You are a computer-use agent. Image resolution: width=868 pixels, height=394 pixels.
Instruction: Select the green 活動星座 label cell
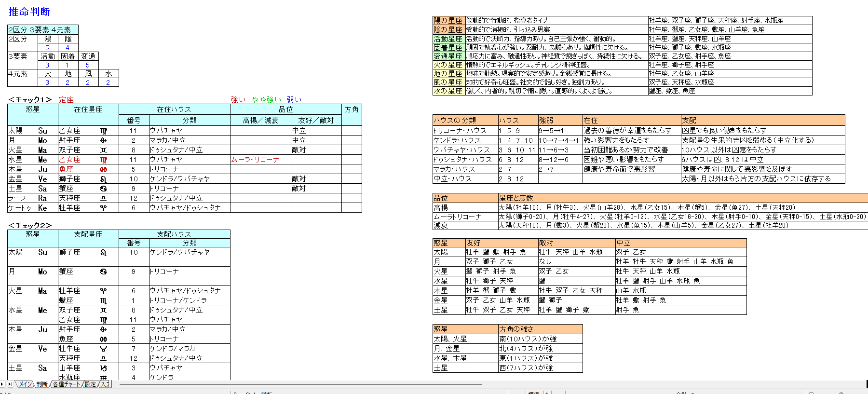(448, 39)
